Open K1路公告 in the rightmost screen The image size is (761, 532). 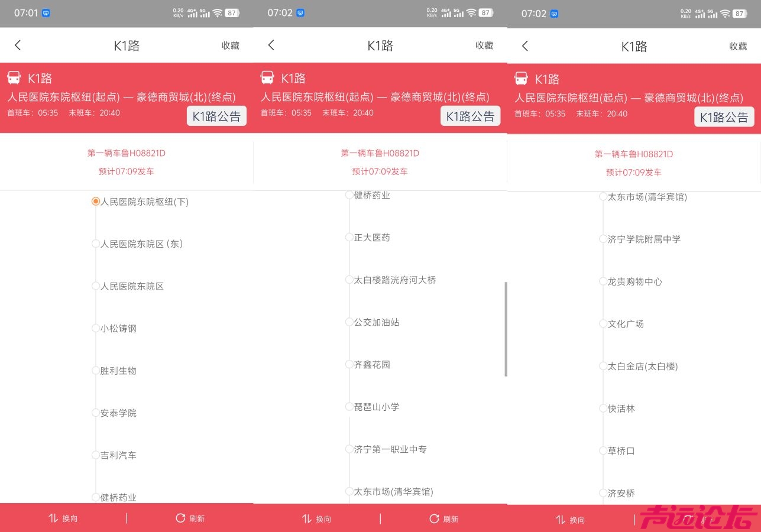[724, 117]
